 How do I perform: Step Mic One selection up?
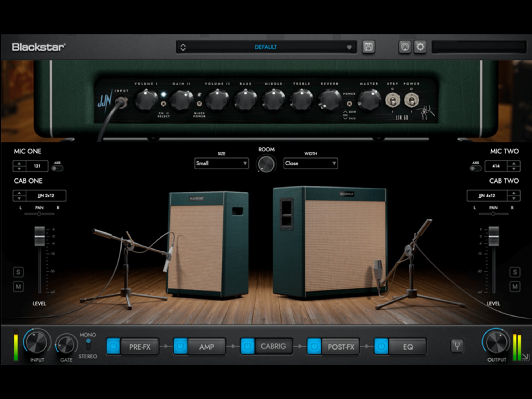(19, 163)
